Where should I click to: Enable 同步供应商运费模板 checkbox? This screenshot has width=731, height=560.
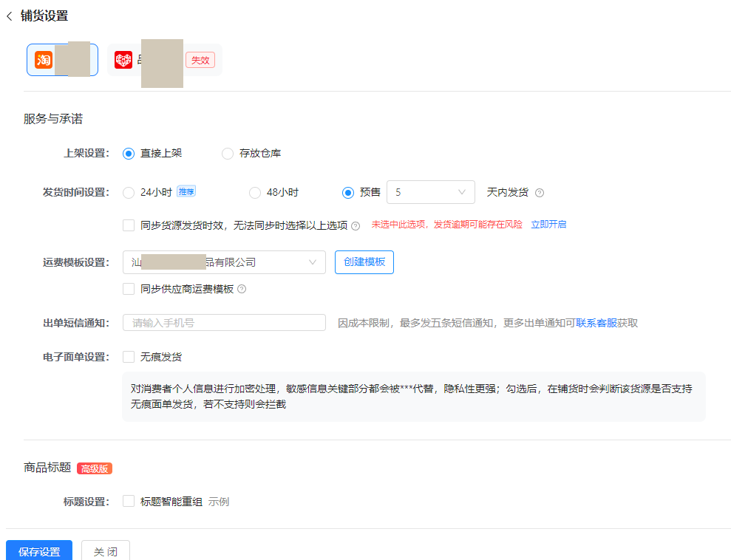(x=129, y=289)
